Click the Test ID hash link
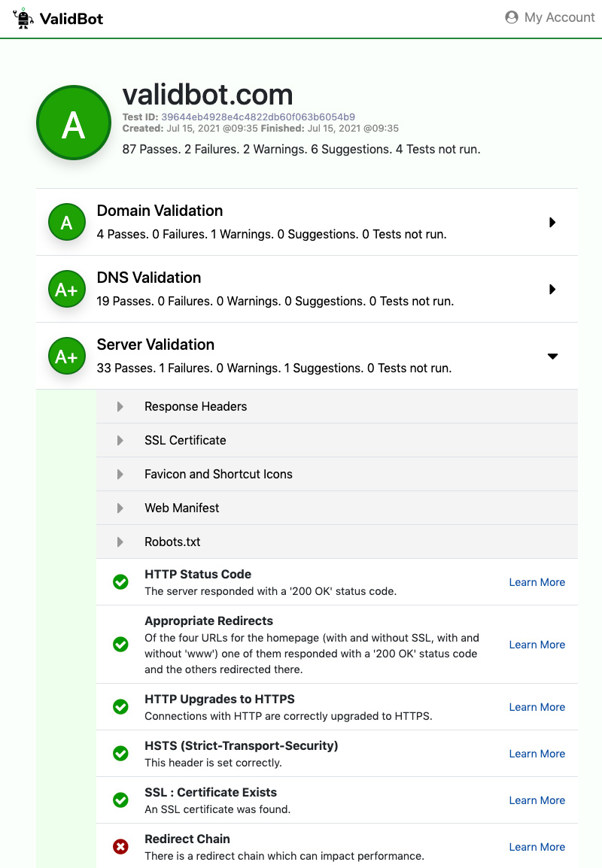The height and width of the screenshot is (868, 602). click(x=257, y=117)
